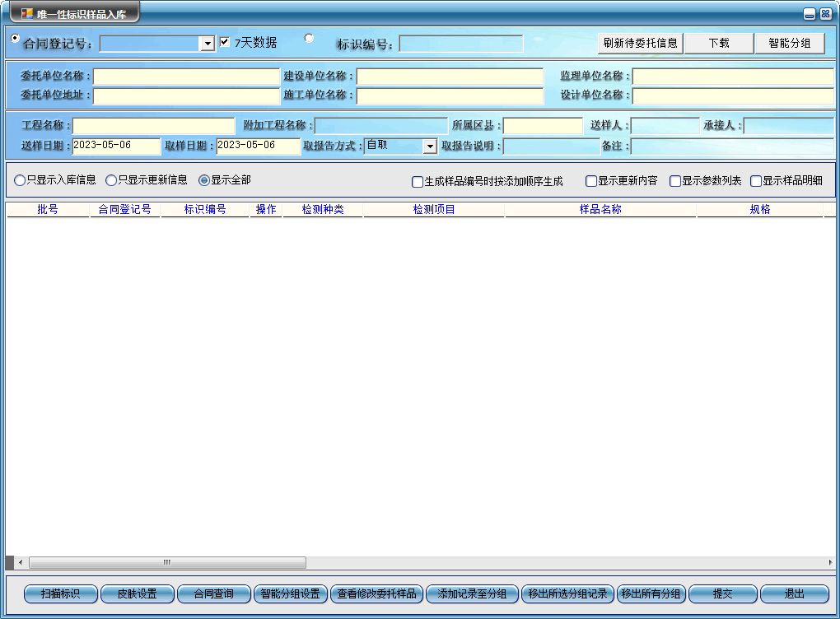Click the 送样日期 date field
This screenshot has height=619, width=840.
tap(116, 146)
